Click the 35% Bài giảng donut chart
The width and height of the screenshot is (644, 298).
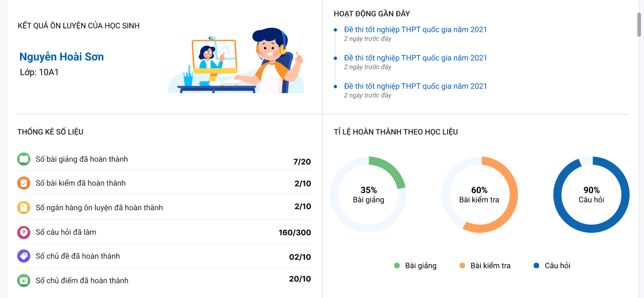(368, 195)
